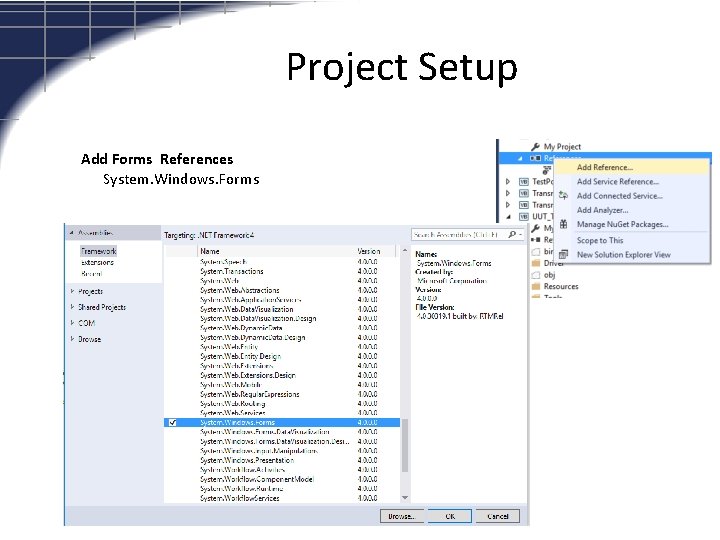The height and width of the screenshot is (540, 720).
Task: Click the New Solution Explorer View icon
Action: [x=563, y=254]
